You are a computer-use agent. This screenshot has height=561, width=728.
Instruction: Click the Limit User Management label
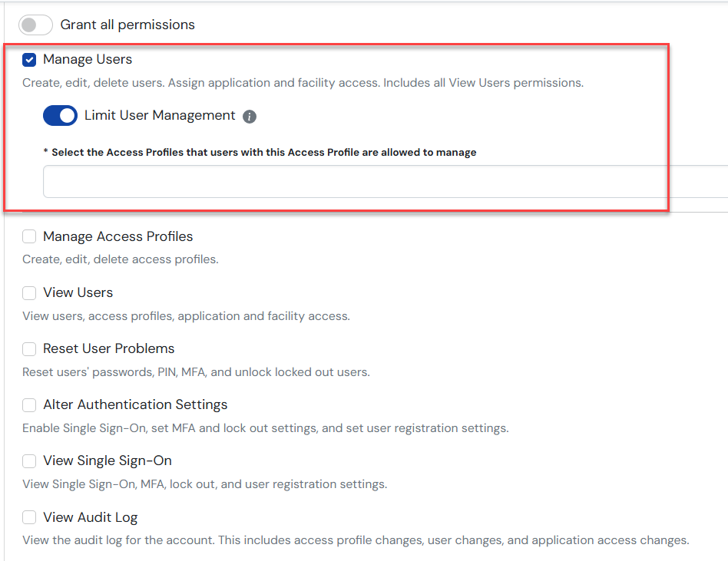click(160, 116)
